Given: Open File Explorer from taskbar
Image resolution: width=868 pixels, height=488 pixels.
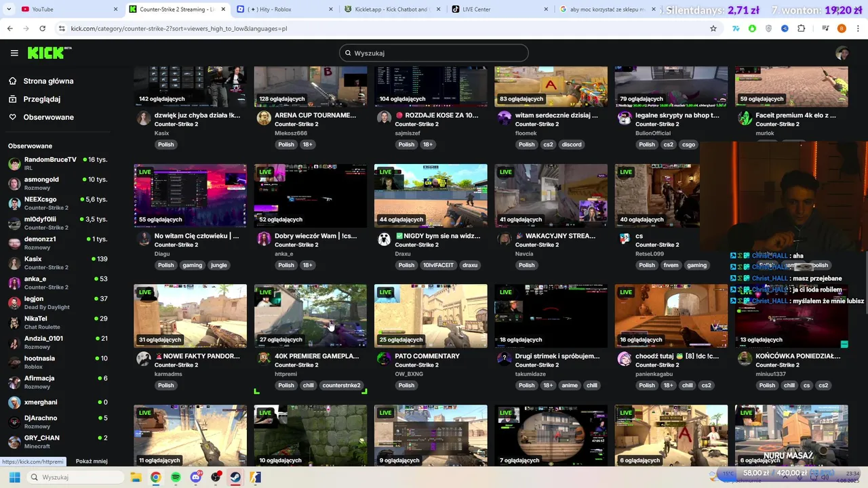Looking at the screenshot, I should tap(135, 477).
